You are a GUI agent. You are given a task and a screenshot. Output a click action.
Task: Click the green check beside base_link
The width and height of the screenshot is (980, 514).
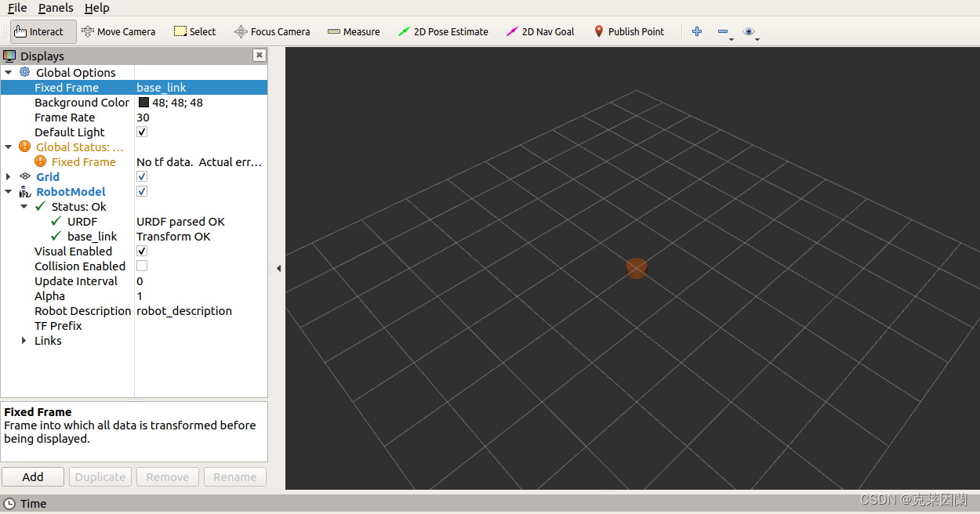tap(56, 236)
